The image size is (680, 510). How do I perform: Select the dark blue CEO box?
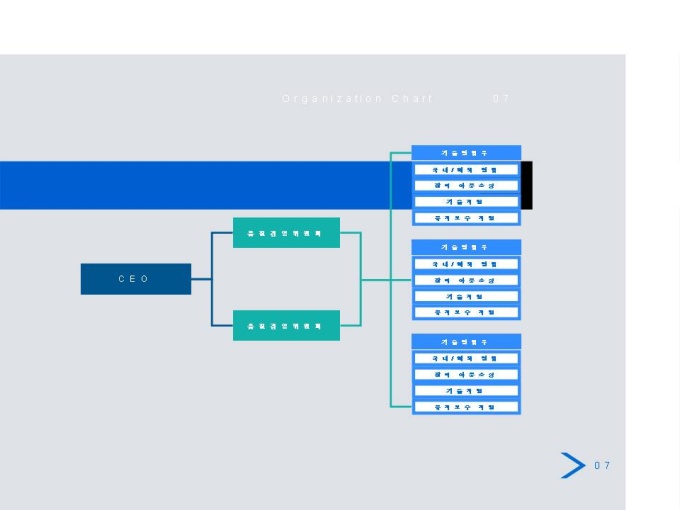click(136, 279)
